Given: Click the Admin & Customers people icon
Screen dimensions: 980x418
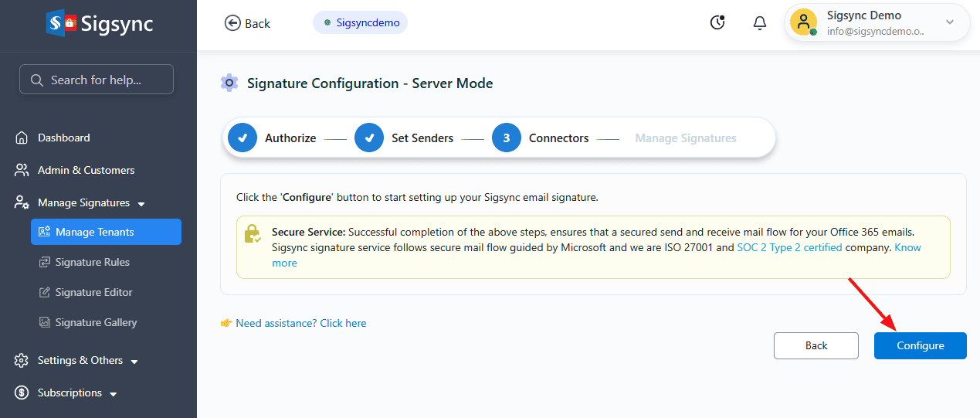Looking at the screenshot, I should [22, 171].
